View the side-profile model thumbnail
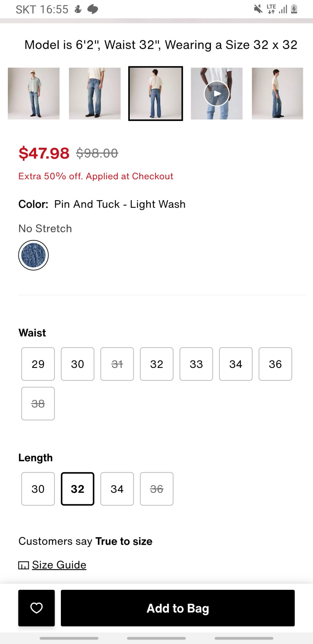 (277, 93)
